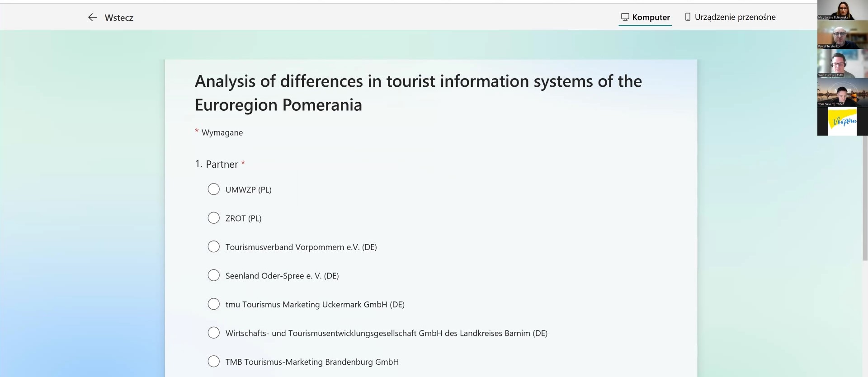This screenshot has width=868, height=377.
Task: Select the Landkreises Barnim (DE) option
Action: click(x=213, y=333)
